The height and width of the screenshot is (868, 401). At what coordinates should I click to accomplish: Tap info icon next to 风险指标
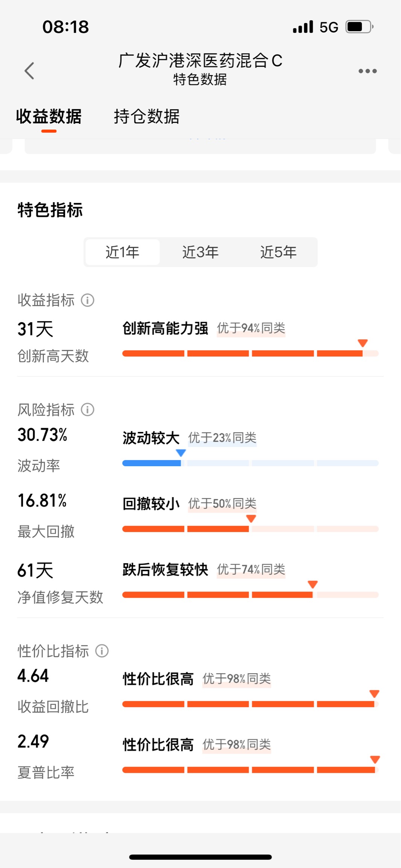[88, 410]
